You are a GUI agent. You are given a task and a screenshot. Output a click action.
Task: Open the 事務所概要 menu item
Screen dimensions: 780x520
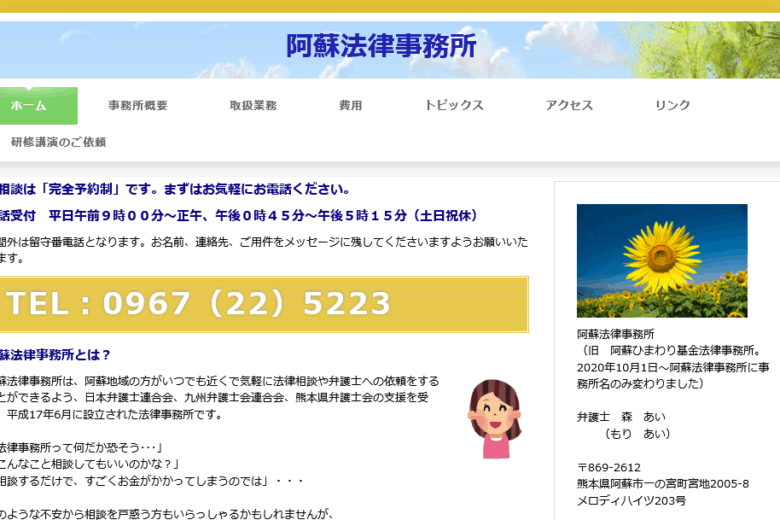(x=138, y=105)
